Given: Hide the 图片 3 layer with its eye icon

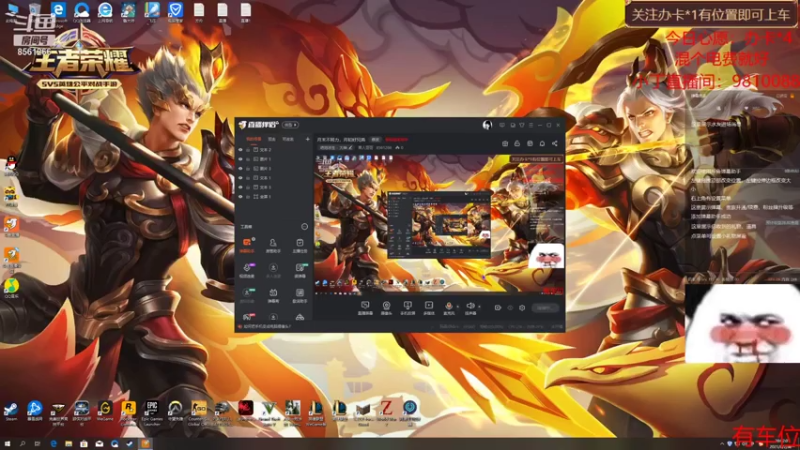Looking at the screenshot, I should tap(241, 168).
